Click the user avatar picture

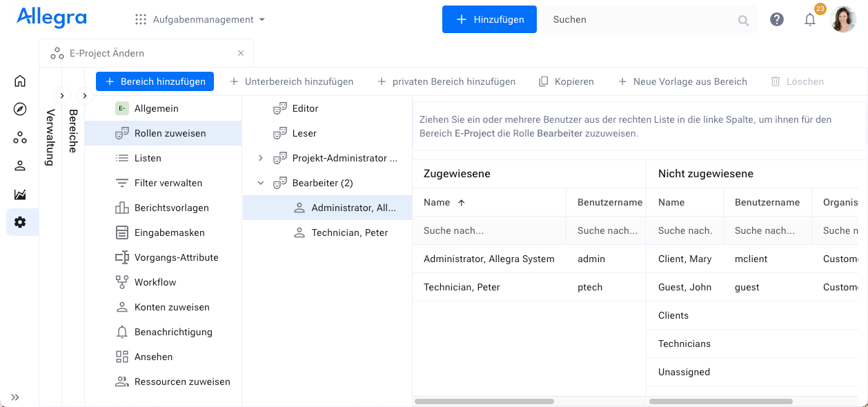(843, 19)
